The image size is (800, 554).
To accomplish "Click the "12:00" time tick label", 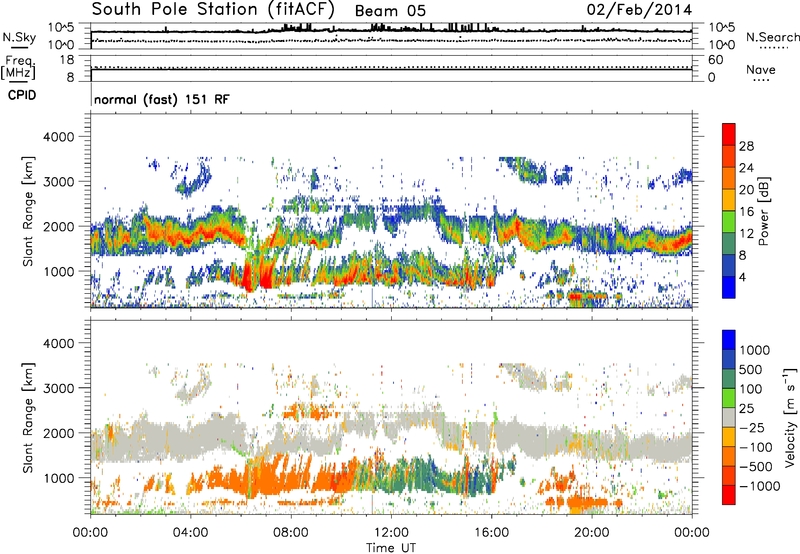I will [x=391, y=533].
